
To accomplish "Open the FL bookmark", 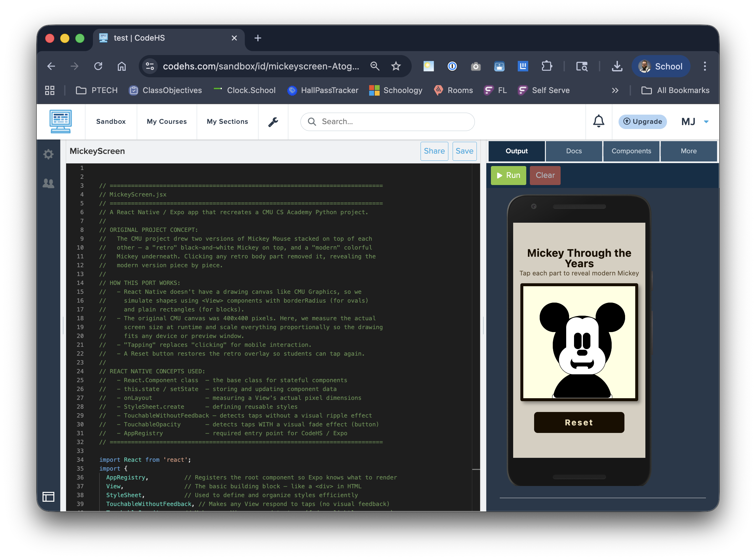I will click(495, 90).
